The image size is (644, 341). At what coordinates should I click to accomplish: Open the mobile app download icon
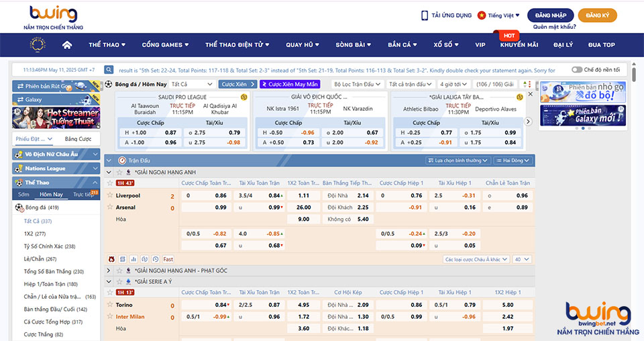point(425,15)
